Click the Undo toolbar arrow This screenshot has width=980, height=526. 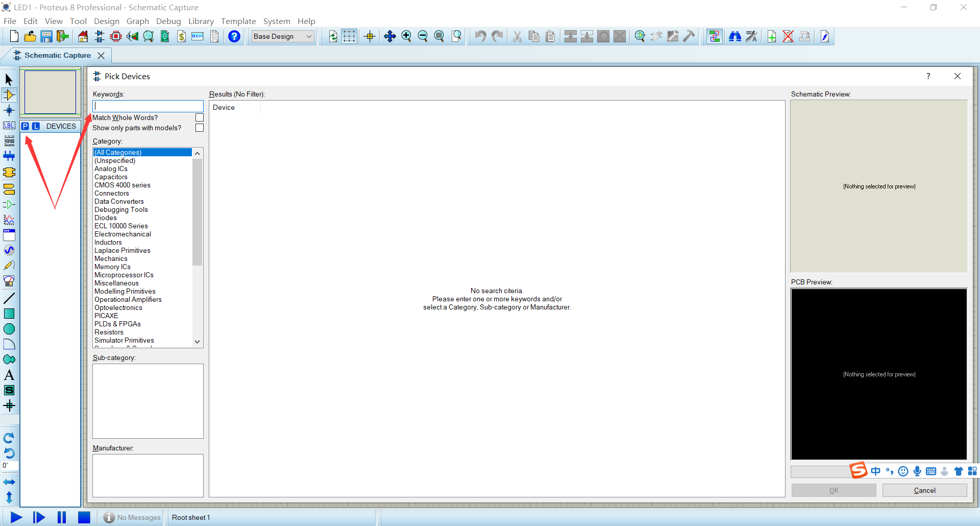coord(480,36)
